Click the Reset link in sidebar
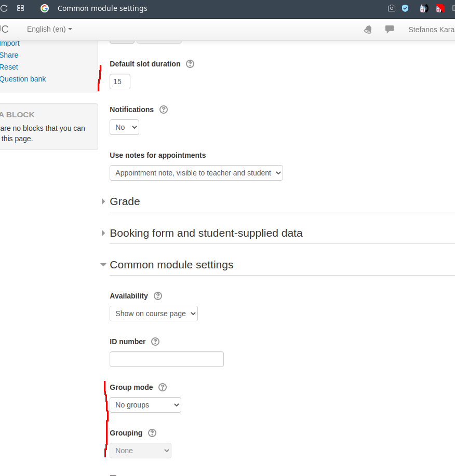The height and width of the screenshot is (476, 455). coord(9,67)
